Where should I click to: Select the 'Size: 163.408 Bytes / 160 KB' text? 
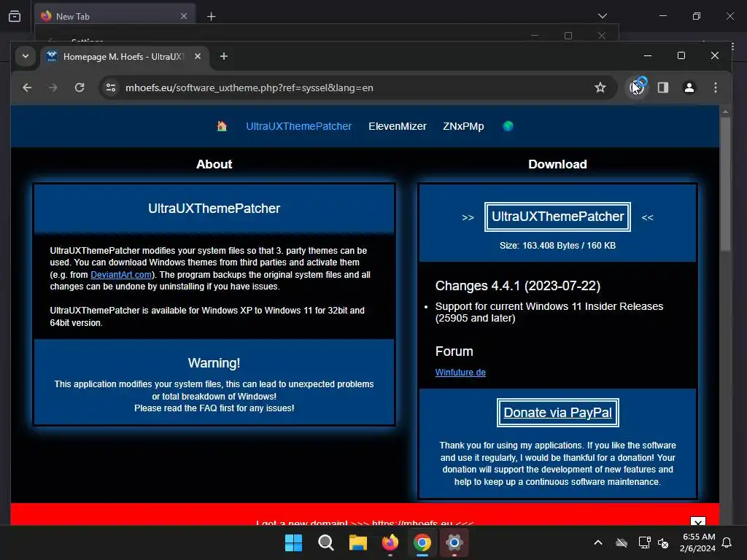point(557,246)
